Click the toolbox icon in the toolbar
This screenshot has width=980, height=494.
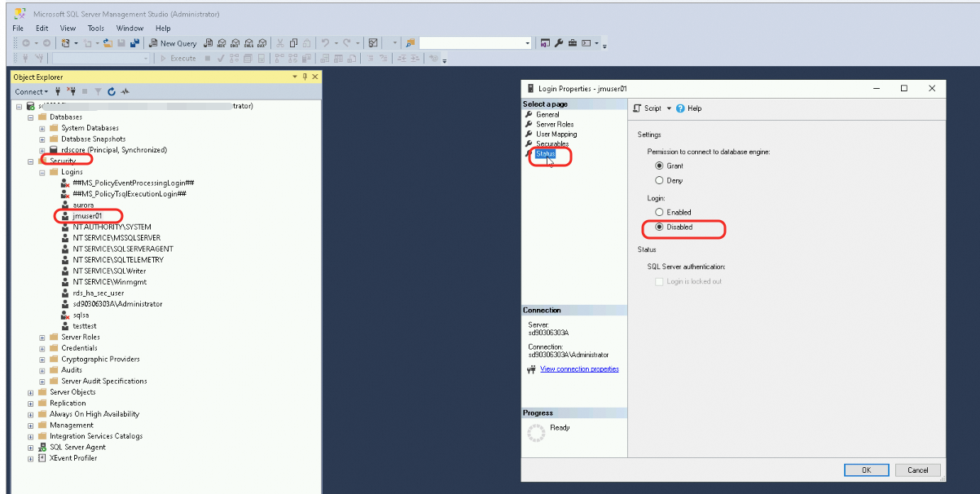pos(573,43)
